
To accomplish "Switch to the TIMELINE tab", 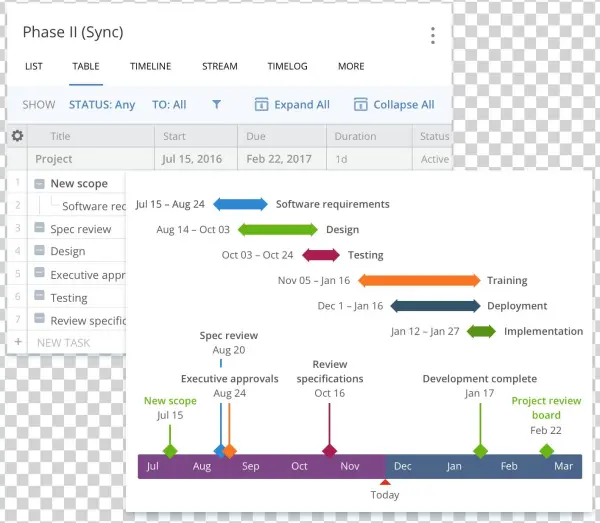I will click(x=150, y=67).
